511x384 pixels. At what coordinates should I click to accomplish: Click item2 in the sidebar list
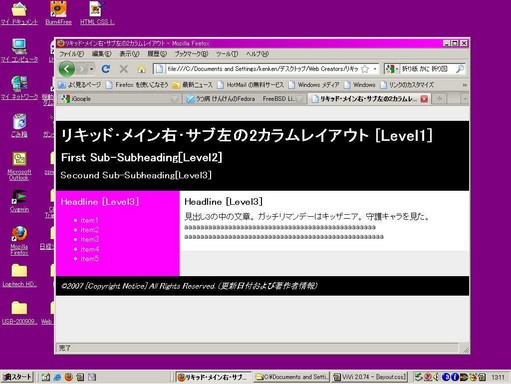click(x=90, y=230)
